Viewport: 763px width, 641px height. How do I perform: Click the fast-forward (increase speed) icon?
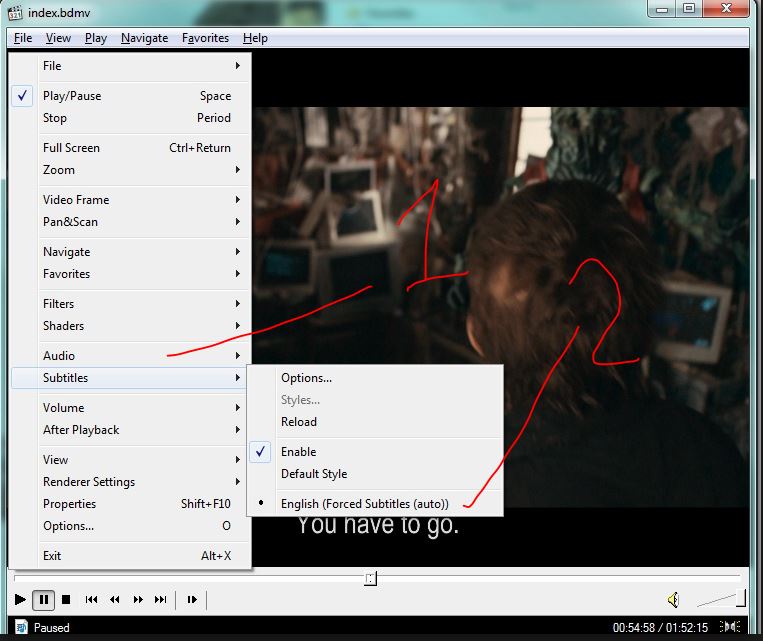pyautogui.click(x=138, y=600)
